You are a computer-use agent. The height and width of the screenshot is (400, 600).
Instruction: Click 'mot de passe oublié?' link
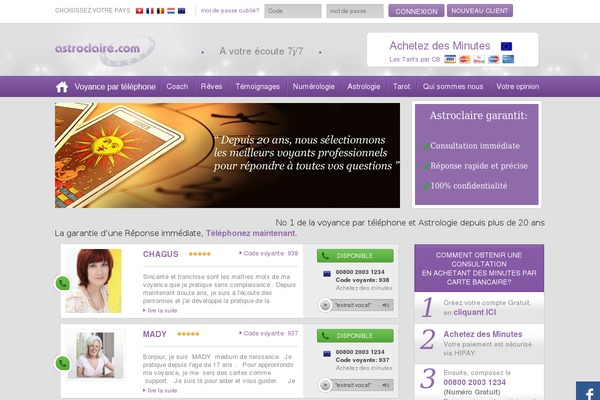(x=230, y=11)
